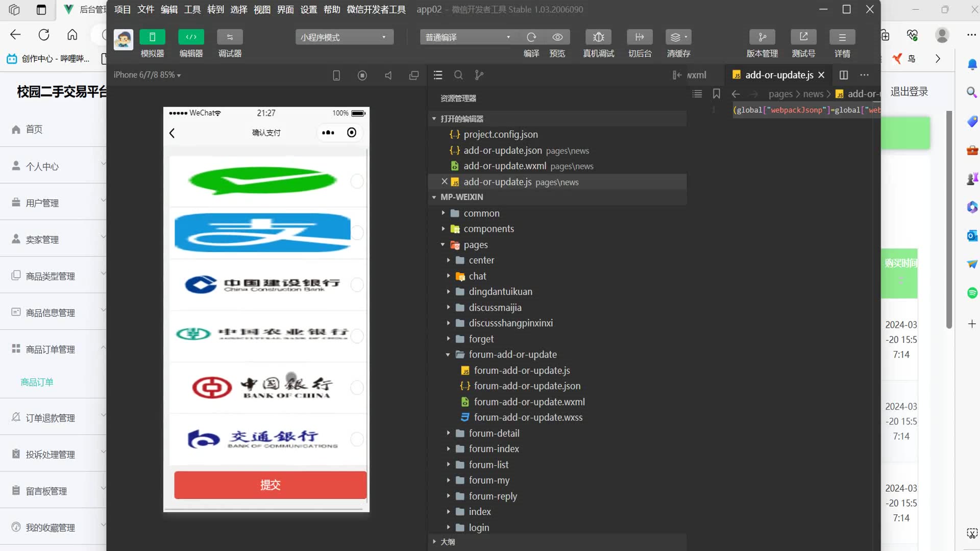The width and height of the screenshot is (980, 551).
Task: Click the mute speaker icon
Action: pos(388,76)
